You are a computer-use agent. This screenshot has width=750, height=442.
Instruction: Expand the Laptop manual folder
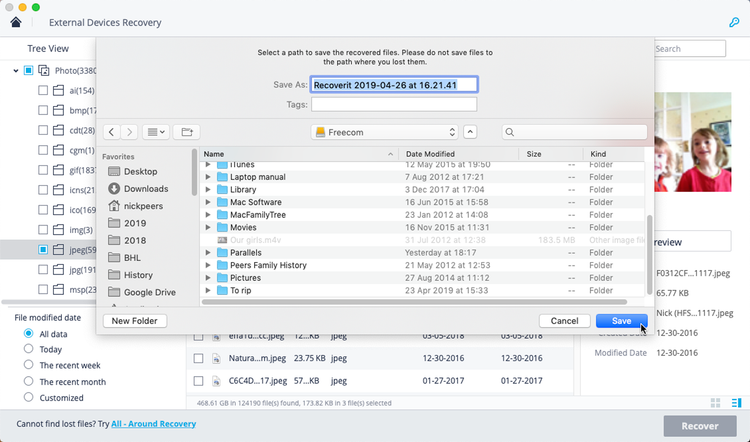208,177
